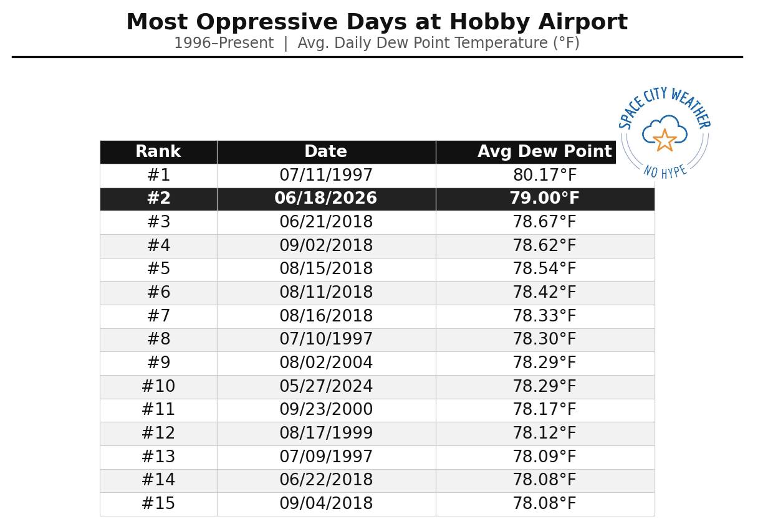Select the 79.00°F highlighted value
The width and height of the screenshot is (763, 532).
(544, 199)
